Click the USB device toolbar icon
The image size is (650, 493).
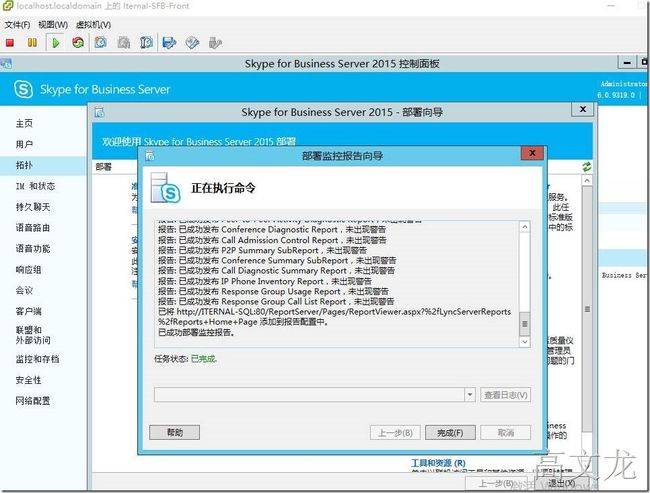[x=215, y=42]
